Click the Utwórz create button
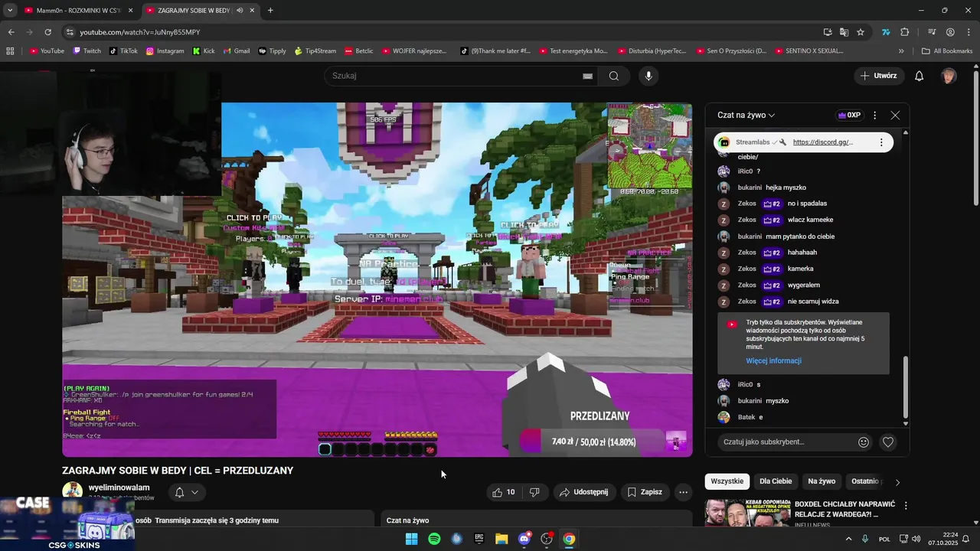The width and height of the screenshot is (980, 551). (878, 76)
